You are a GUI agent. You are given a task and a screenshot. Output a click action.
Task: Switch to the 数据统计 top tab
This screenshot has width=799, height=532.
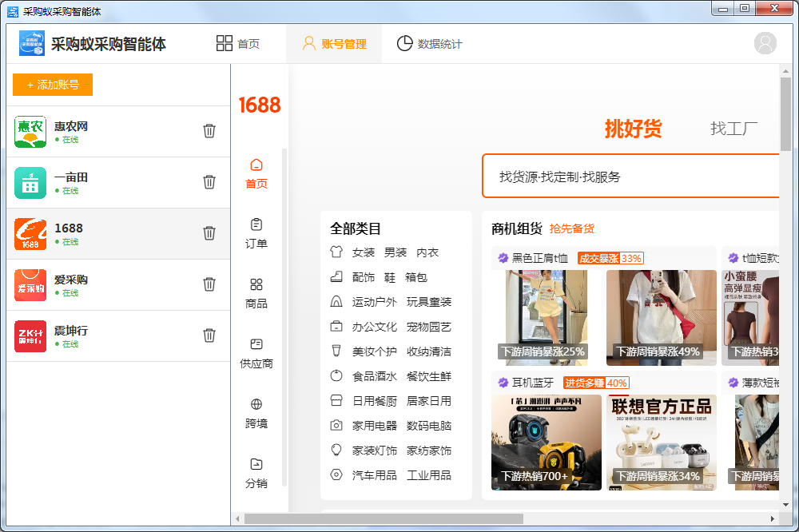click(x=429, y=44)
